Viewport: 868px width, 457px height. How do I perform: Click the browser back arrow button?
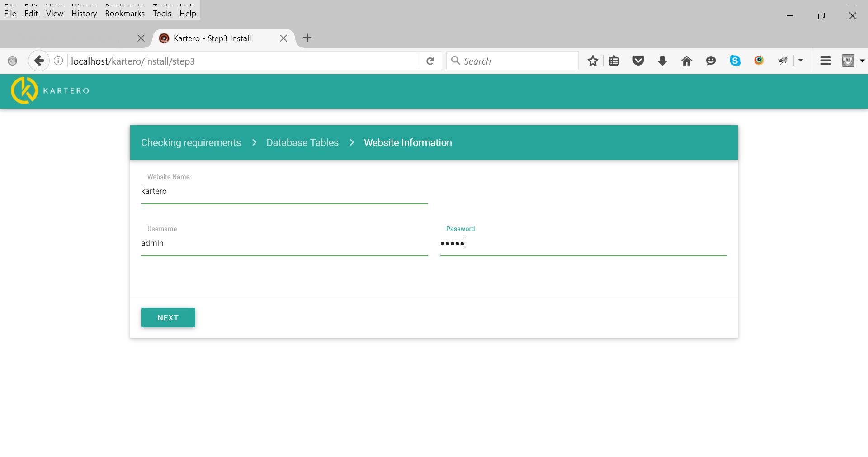click(x=39, y=61)
